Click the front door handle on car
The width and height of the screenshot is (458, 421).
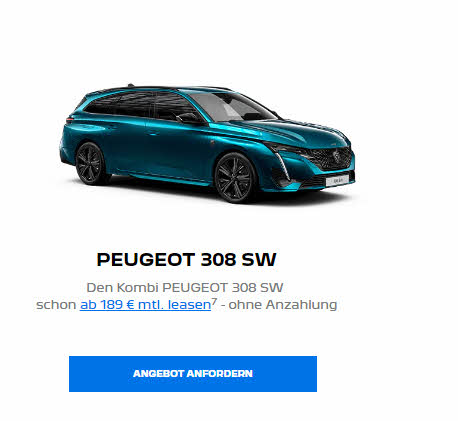pyautogui.click(x=152, y=133)
